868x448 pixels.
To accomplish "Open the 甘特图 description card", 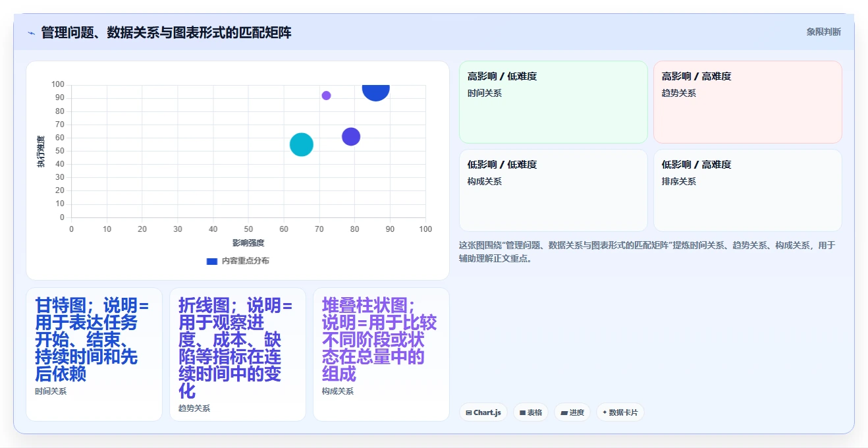I will point(94,354).
